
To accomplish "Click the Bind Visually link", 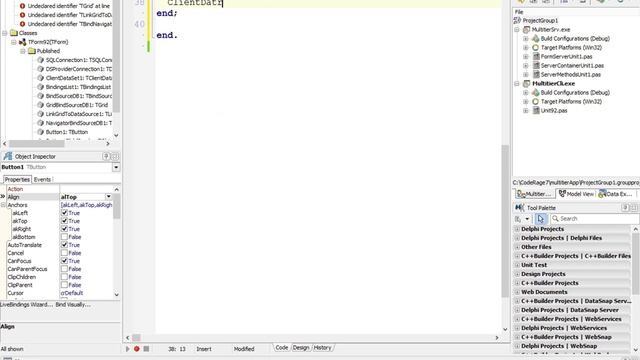I will pyautogui.click(x=73, y=304).
